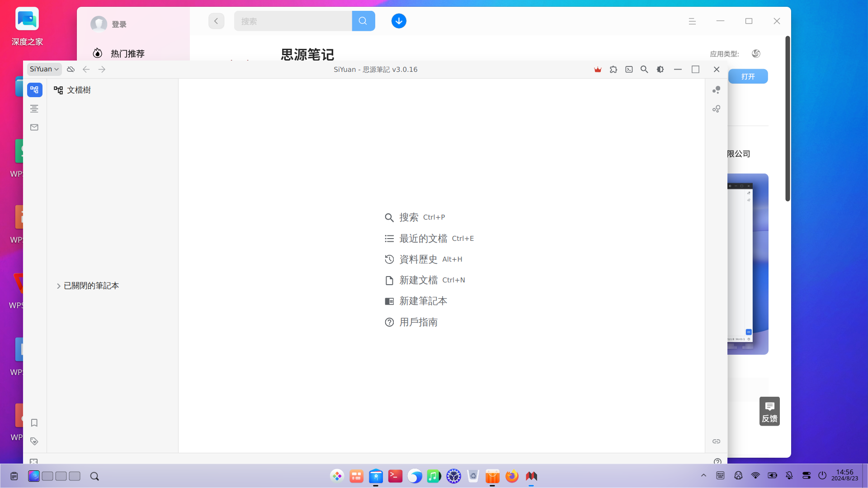This screenshot has width=868, height=488.
Task: Open the terminal from the dock
Action: pyautogui.click(x=395, y=476)
